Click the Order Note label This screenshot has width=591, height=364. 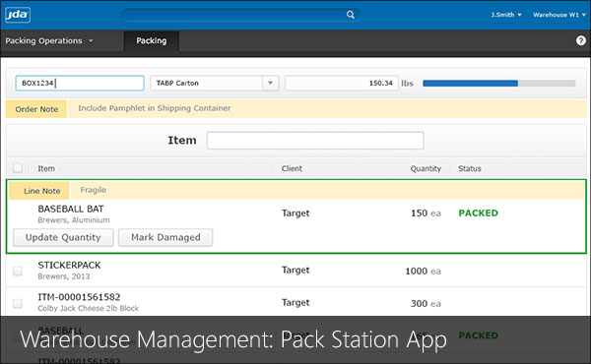click(x=36, y=109)
